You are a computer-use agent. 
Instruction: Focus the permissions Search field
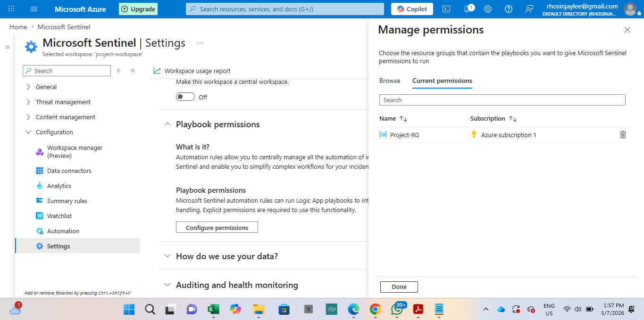[x=502, y=100]
